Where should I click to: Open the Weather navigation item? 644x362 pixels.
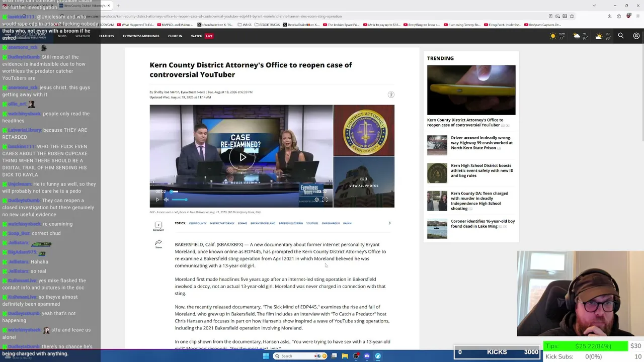(83, 36)
